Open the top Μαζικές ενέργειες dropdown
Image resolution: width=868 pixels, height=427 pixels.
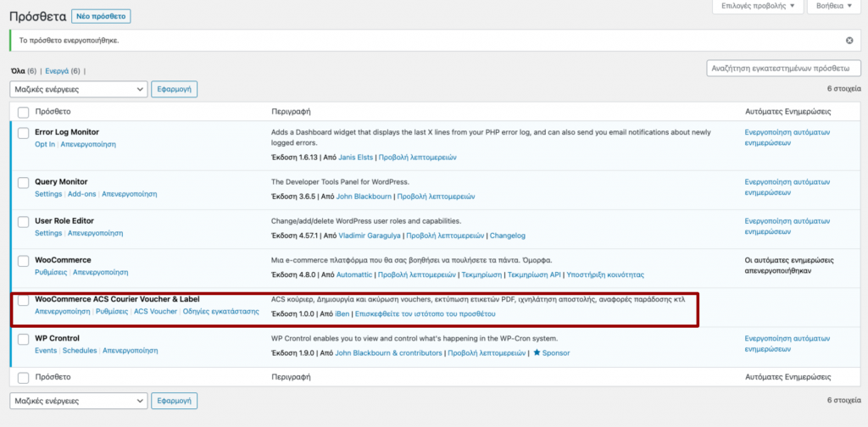tap(79, 89)
